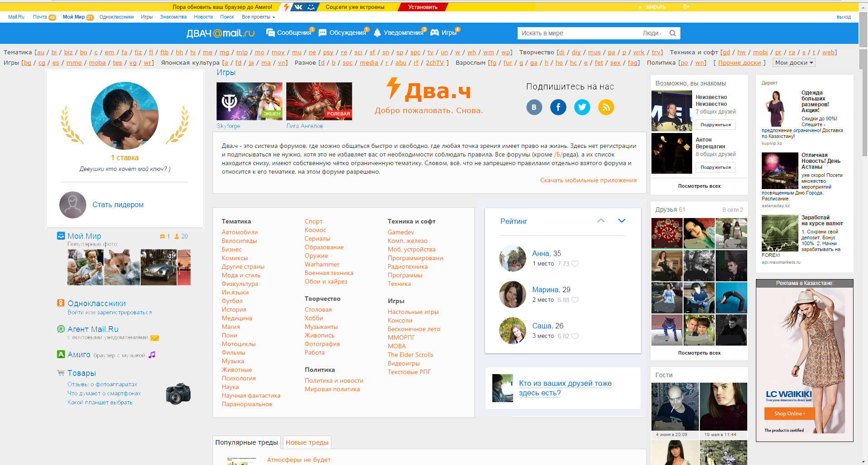Image resolution: width=868 pixels, height=465 pixels.
Task: Open Messages via the chat bubble icon
Action: tap(270, 33)
